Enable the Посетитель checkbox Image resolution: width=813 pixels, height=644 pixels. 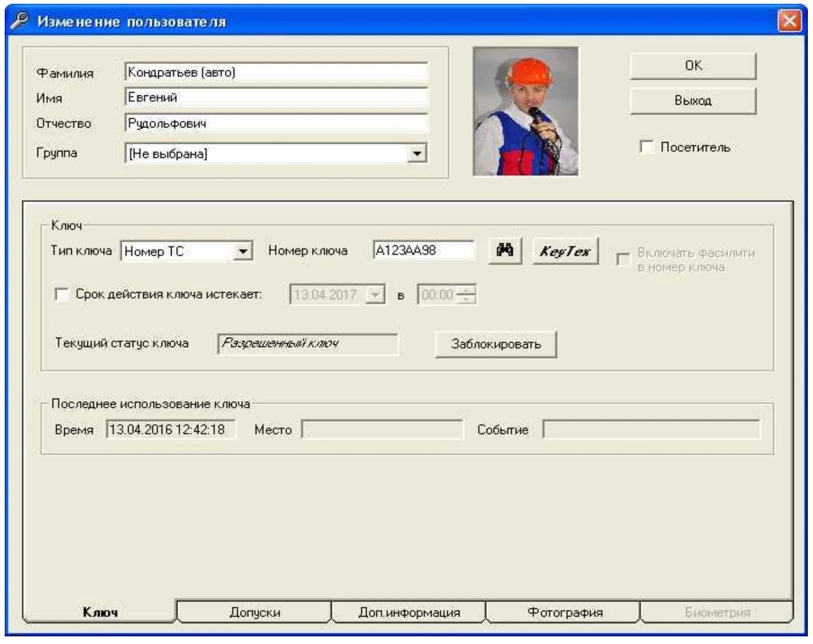coord(647,147)
